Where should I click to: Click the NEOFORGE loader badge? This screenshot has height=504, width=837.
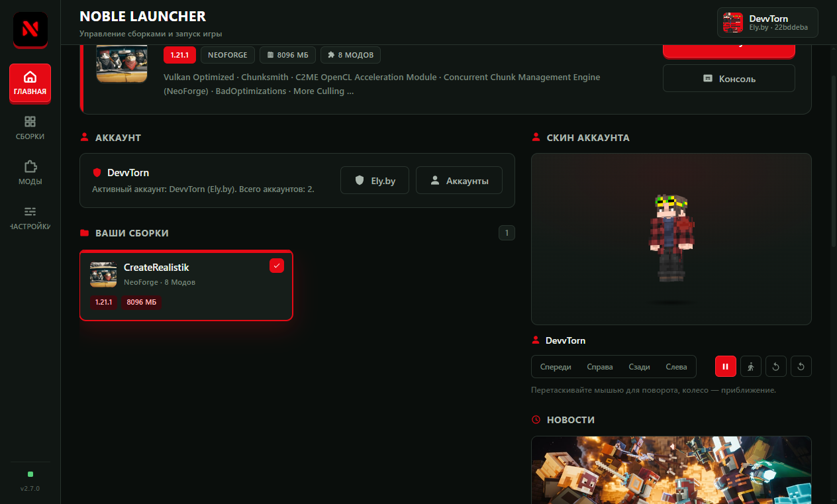coord(227,55)
